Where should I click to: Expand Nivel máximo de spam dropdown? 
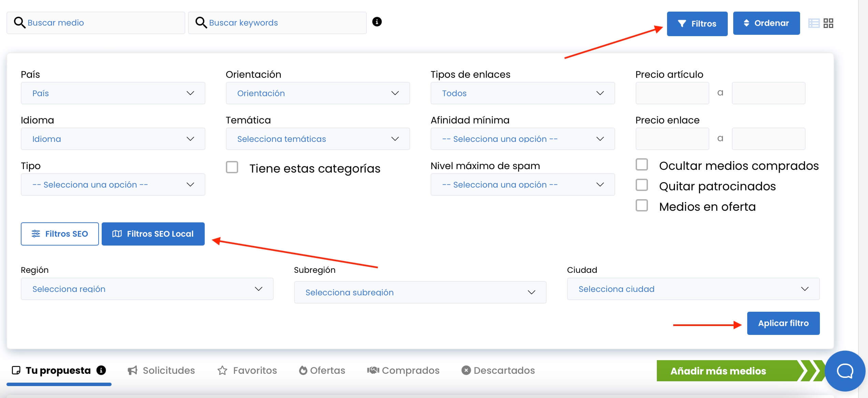(523, 185)
